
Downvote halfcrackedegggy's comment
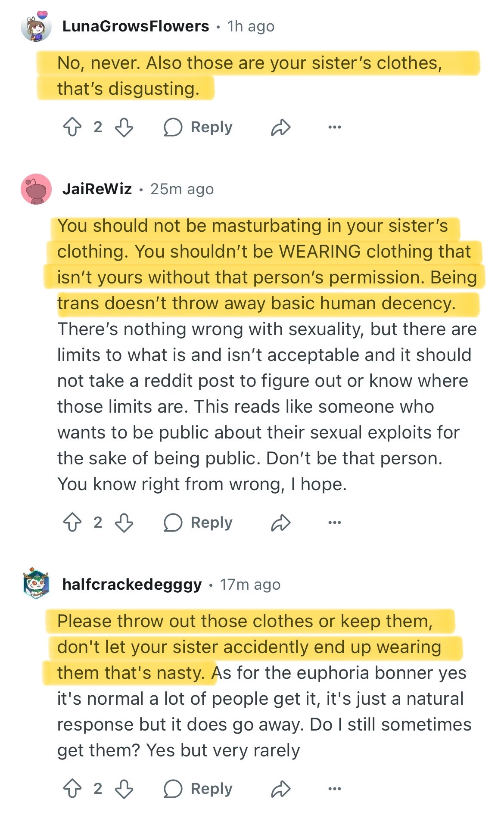pyautogui.click(x=124, y=789)
